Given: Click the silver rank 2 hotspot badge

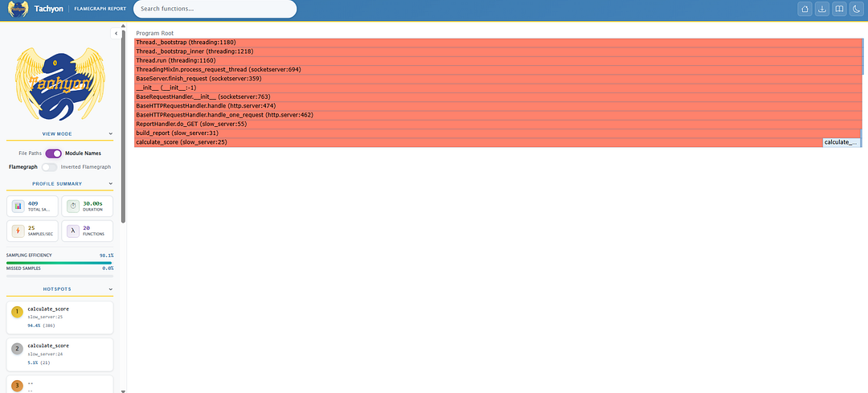Looking at the screenshot, I should point(17,349).
